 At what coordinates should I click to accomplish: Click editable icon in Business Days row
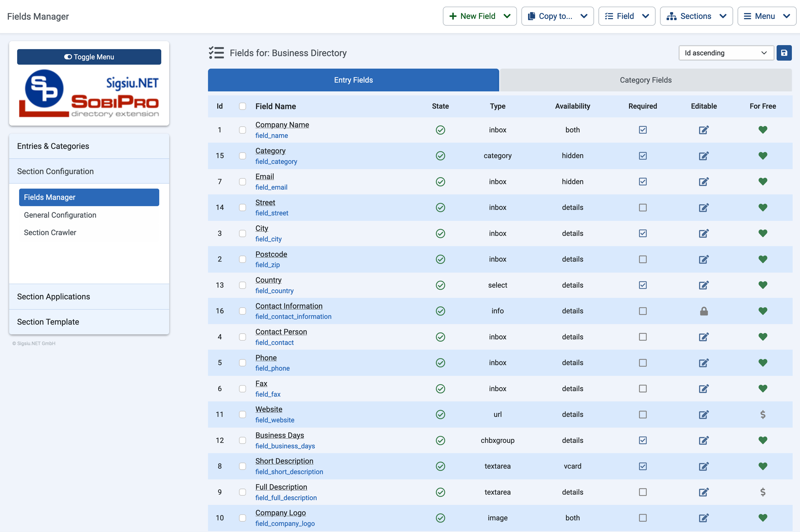(x=703, y=440)
